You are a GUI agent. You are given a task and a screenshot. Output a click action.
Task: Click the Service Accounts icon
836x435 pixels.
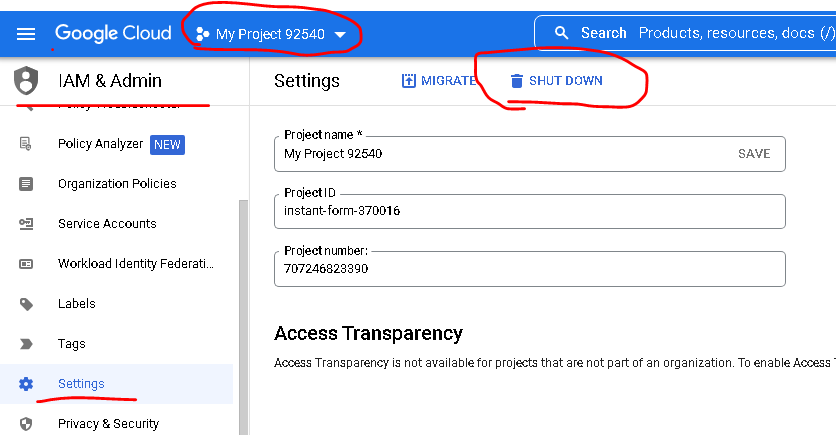(x=26, y=224)
